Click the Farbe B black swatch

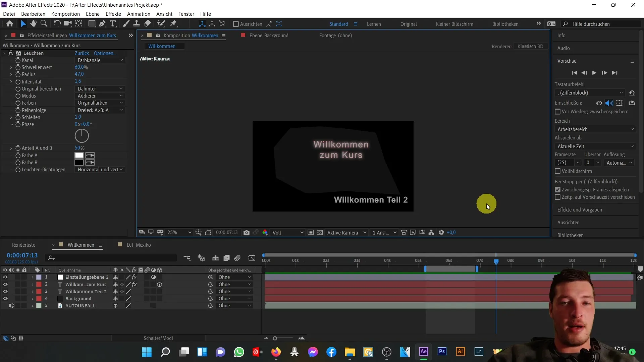[x=79, y=163]
